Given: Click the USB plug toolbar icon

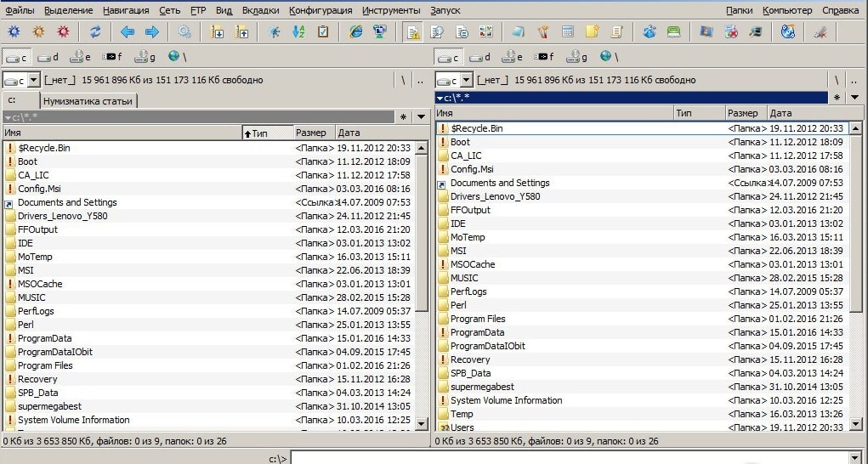Looking at the screenshot, I should click(820, 32).
